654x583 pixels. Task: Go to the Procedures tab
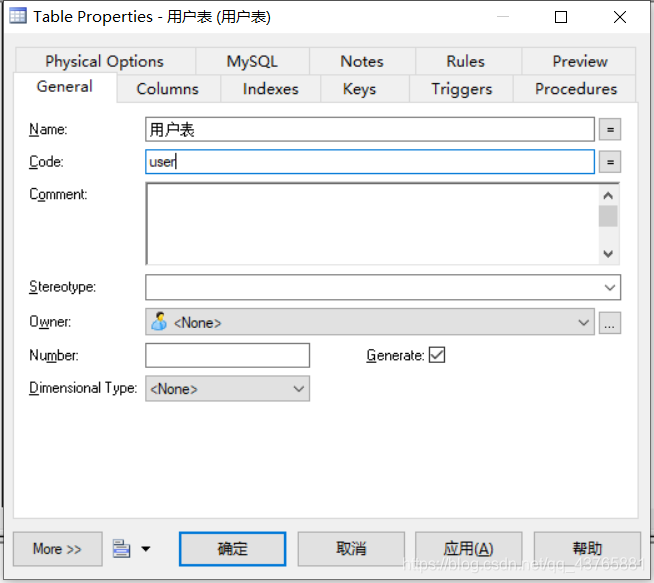coord(576,89)
